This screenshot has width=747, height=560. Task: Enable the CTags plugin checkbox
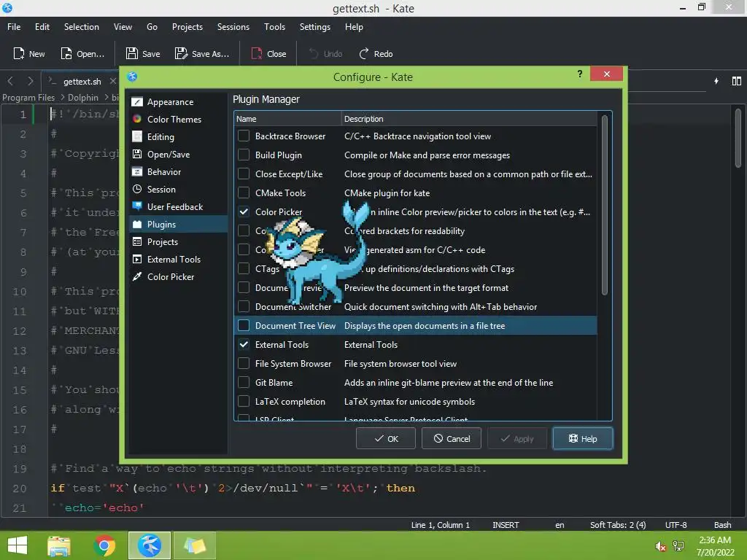[244, 268]
